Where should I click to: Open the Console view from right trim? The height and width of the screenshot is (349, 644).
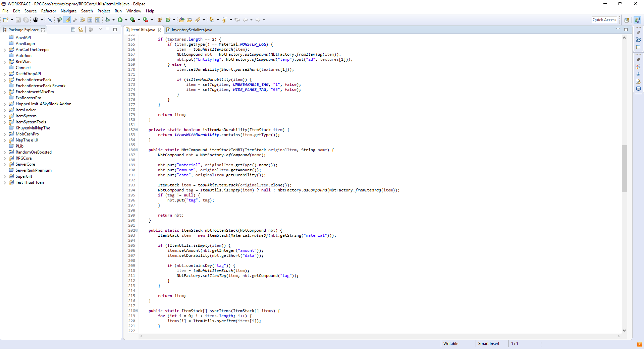click(638, 89)
